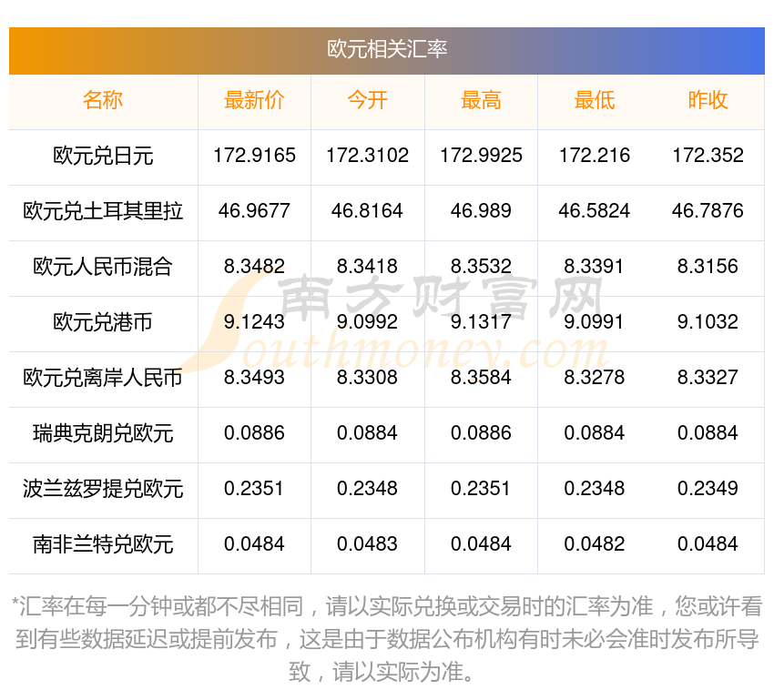The image size is (774, 700).
Task: Select the 南非兰特兑欧元 row name
Action: [103, 544]
